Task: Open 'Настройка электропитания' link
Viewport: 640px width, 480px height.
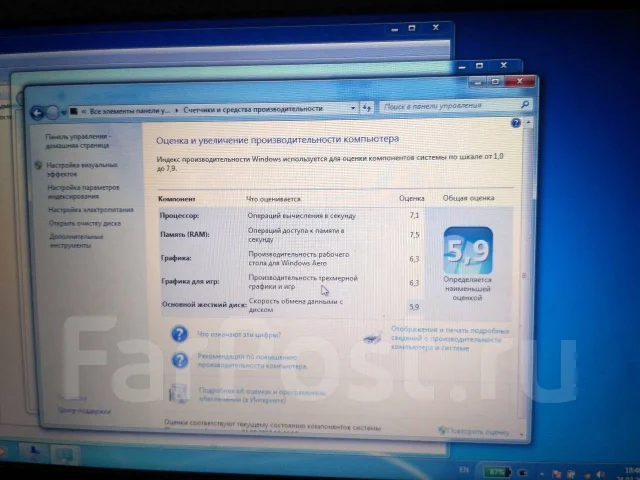Action: pos(91,210)
